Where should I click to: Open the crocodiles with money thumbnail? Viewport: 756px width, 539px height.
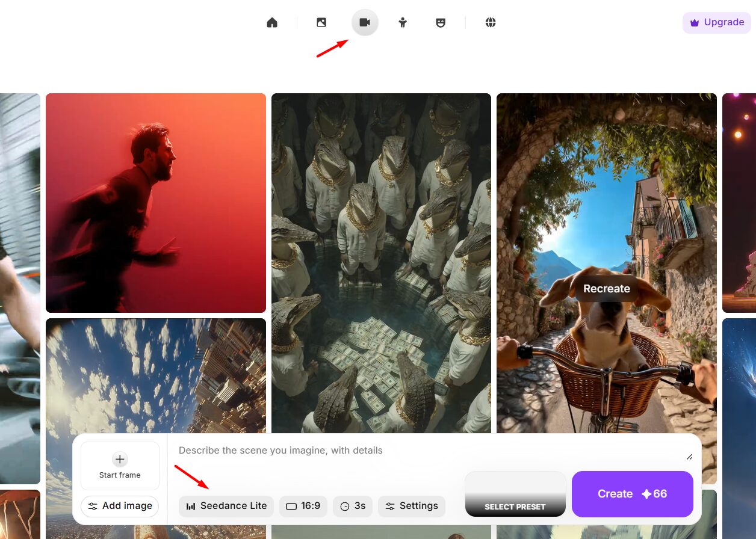381,259
